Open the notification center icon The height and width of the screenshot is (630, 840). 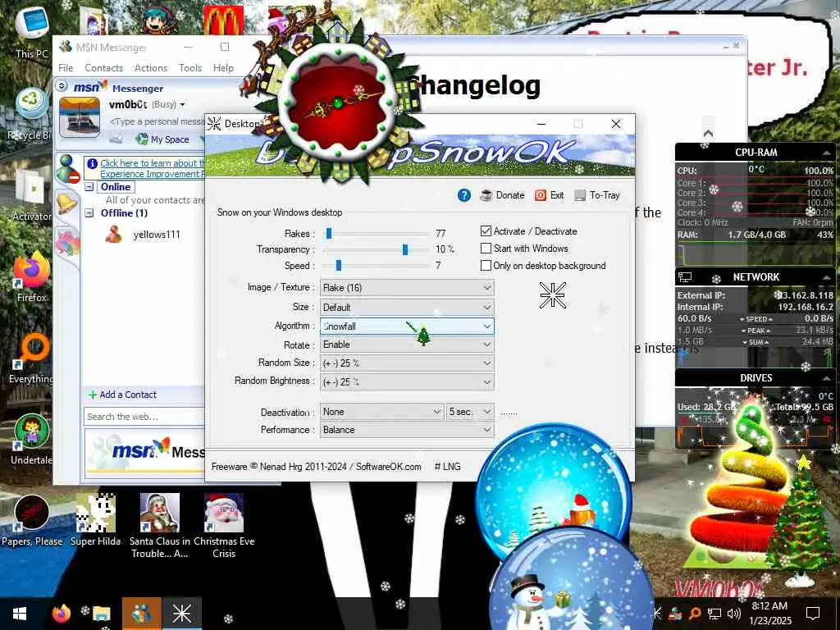(x=813, y=614)
